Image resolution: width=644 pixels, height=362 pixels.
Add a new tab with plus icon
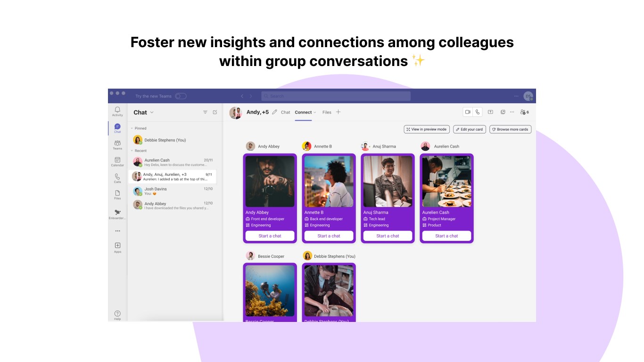tap(338, 112)
